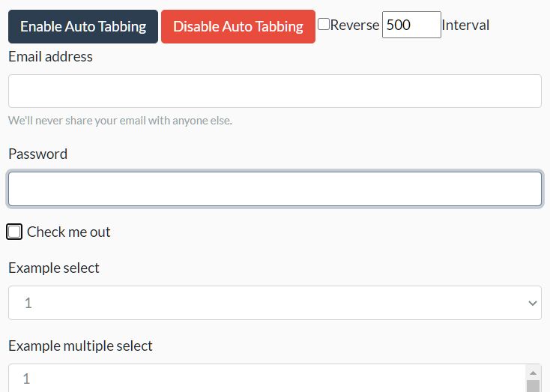The height and width of the screenshot is (392, 550).
Task: Click the Example select label
Action: [54, 268]
